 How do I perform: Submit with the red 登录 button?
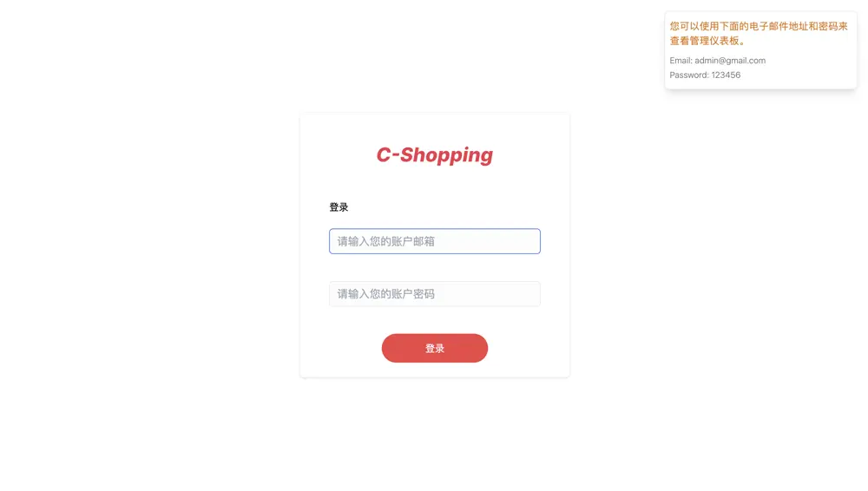(x=435, y=348)
